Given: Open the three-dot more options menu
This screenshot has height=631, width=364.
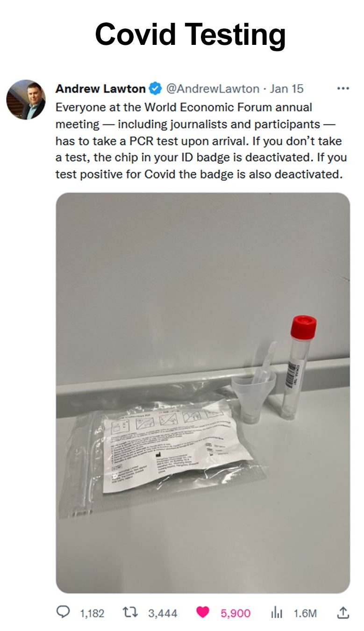Looking at the screenshot, I should pyautogui.click(x=343, y=89).
